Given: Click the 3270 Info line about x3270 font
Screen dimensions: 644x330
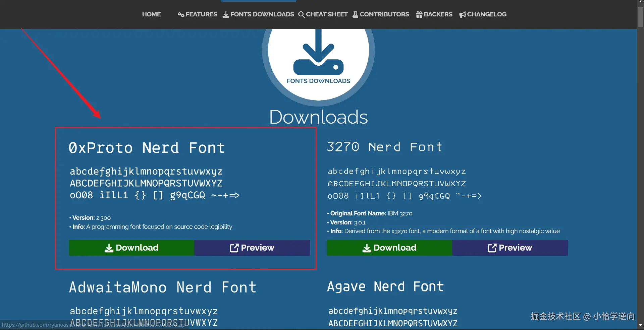Looking at the screenshot, I should (443, 231).
